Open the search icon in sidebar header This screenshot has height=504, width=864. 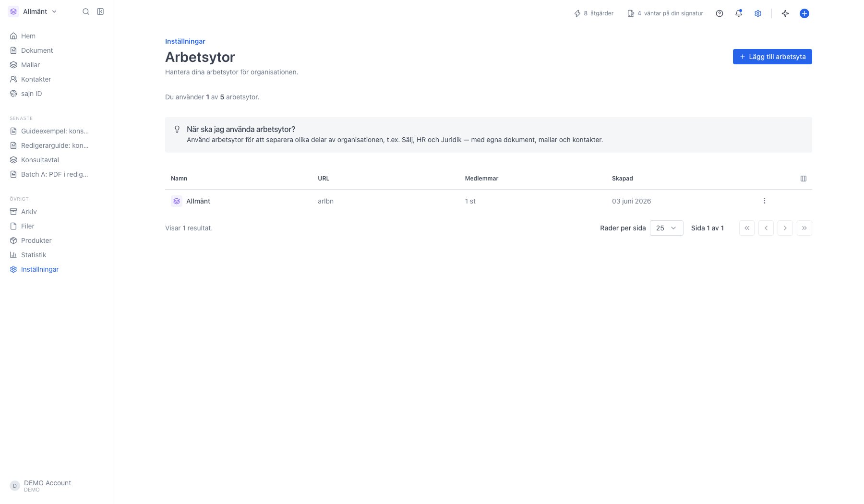86,12
